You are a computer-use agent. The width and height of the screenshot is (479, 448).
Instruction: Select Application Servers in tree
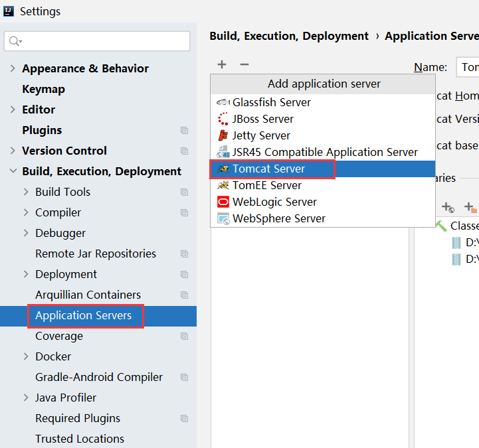98,316
